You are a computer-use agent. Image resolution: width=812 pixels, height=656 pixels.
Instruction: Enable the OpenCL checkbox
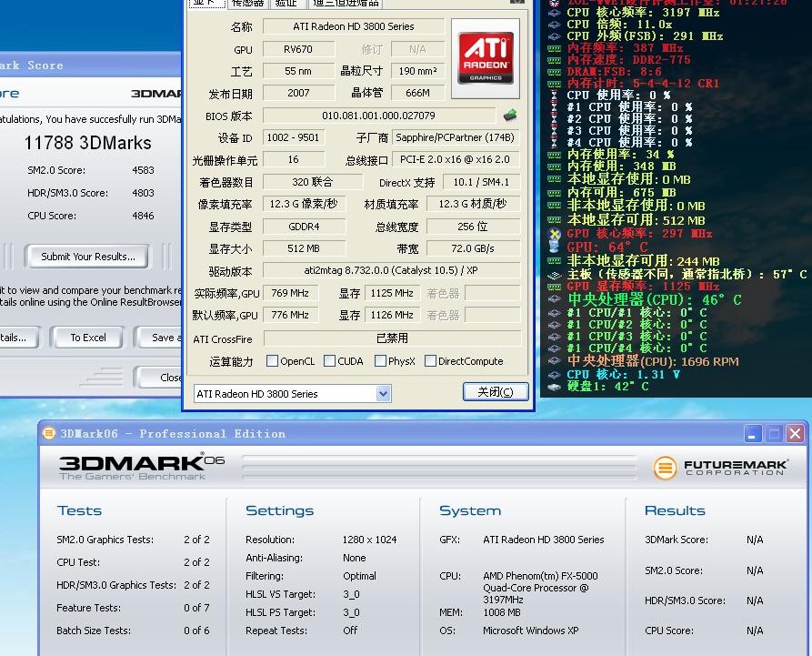pos(272,361)
